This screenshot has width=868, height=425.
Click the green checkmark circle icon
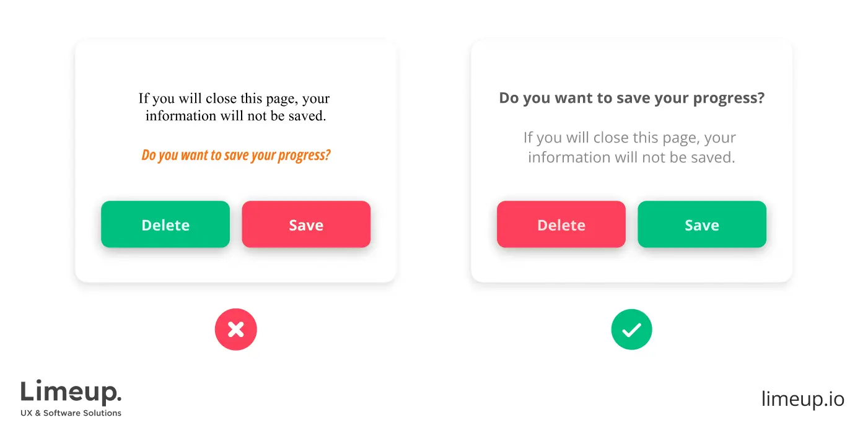[631, 330]
